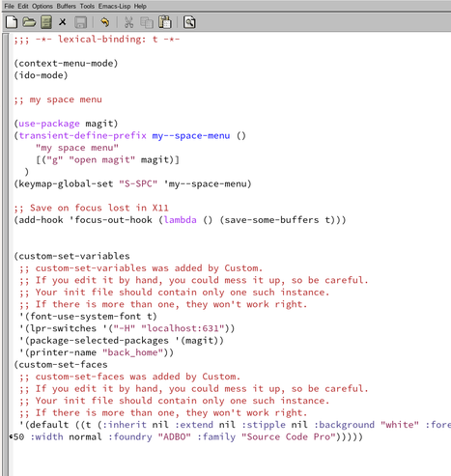Click the (custom-set-variables line
Image resolution: width=451 pixels, height=476 pixels.
click(71, 256)
